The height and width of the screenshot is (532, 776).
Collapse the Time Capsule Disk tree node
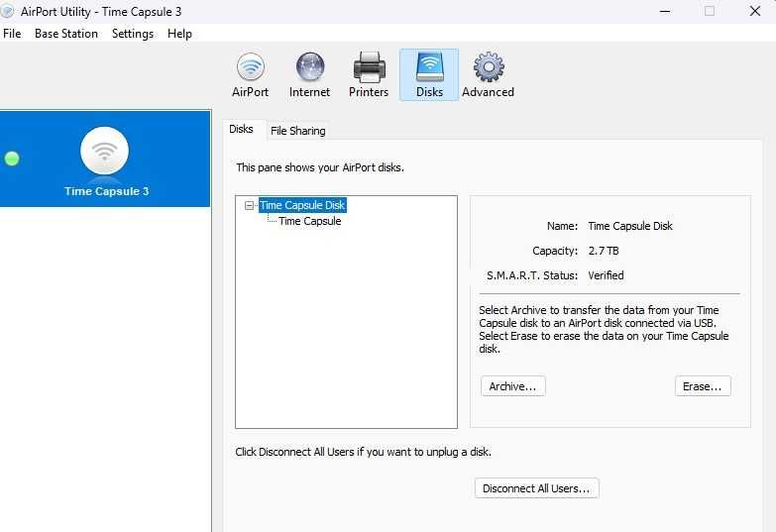[250, 205]
